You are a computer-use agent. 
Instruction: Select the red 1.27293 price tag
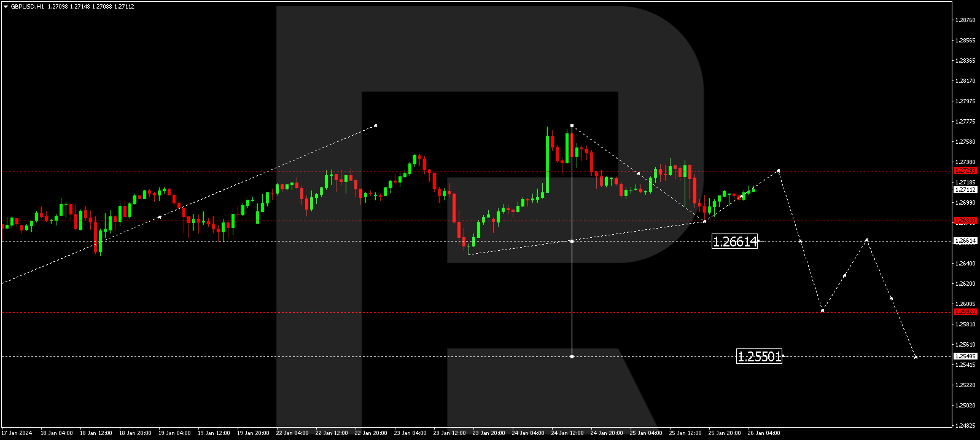[x=965, y=171]
